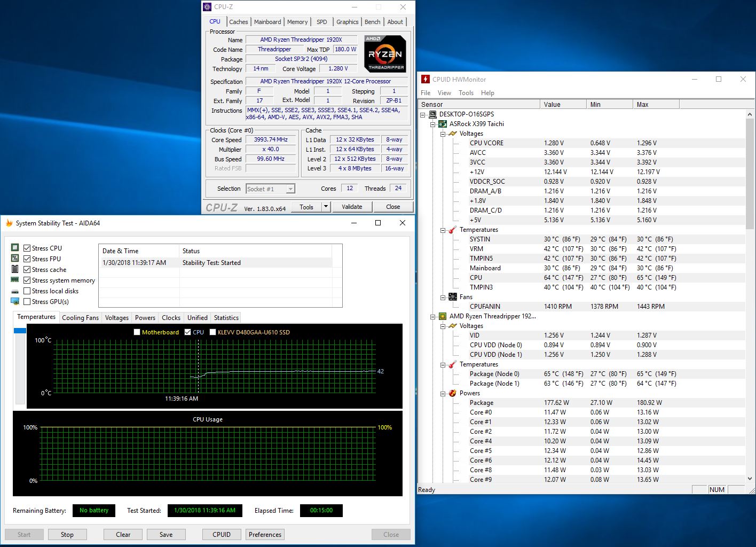
Task: Click the Stress local disks drive icon
Action: coord(15,291)
